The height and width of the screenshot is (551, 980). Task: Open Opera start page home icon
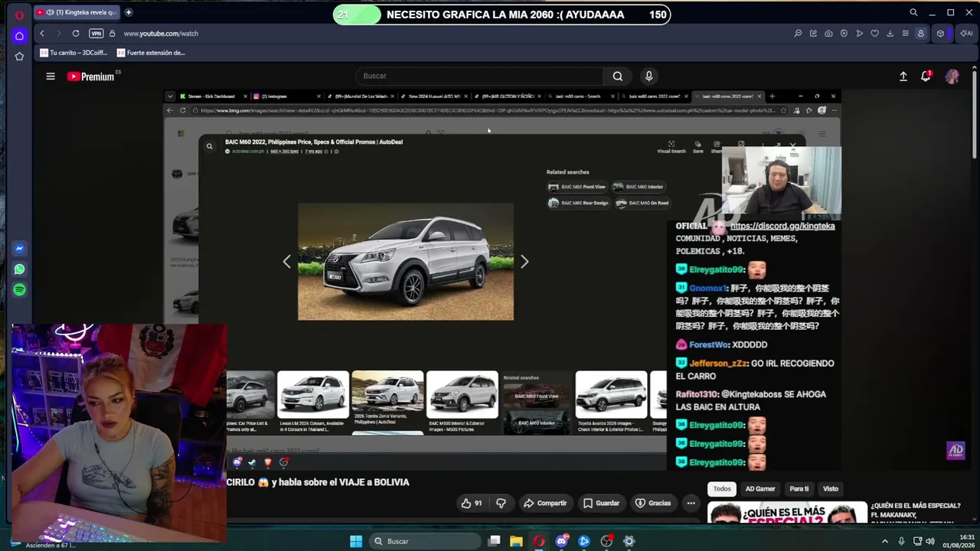click(x=19, y=35)
